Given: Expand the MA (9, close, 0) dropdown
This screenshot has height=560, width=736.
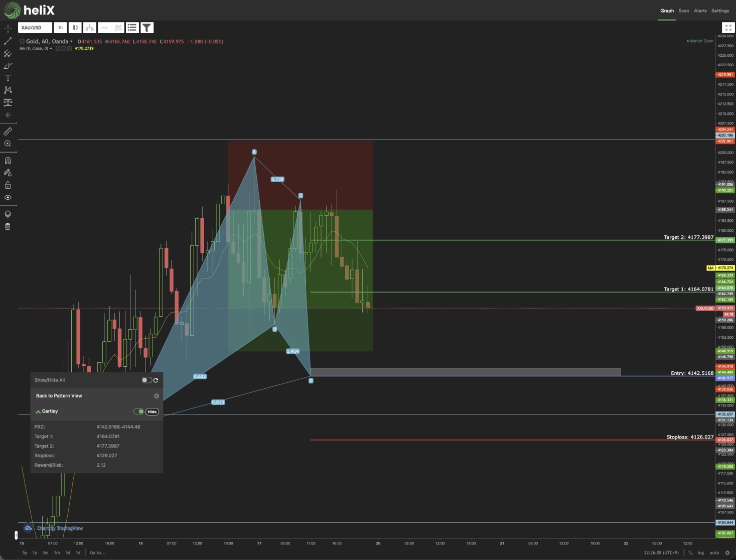Looking at the screenshot, I should click(51, 49).
